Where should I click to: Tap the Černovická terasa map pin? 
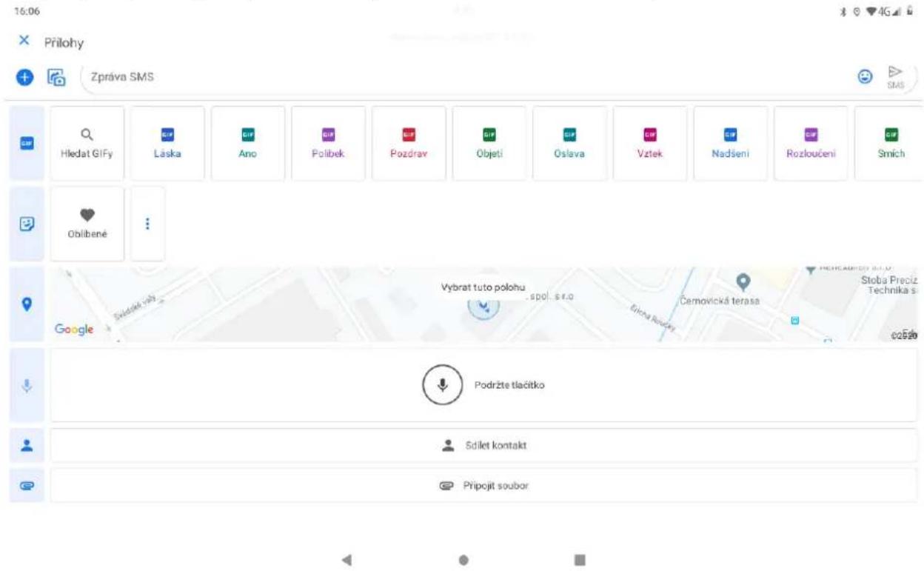(745, 281)
